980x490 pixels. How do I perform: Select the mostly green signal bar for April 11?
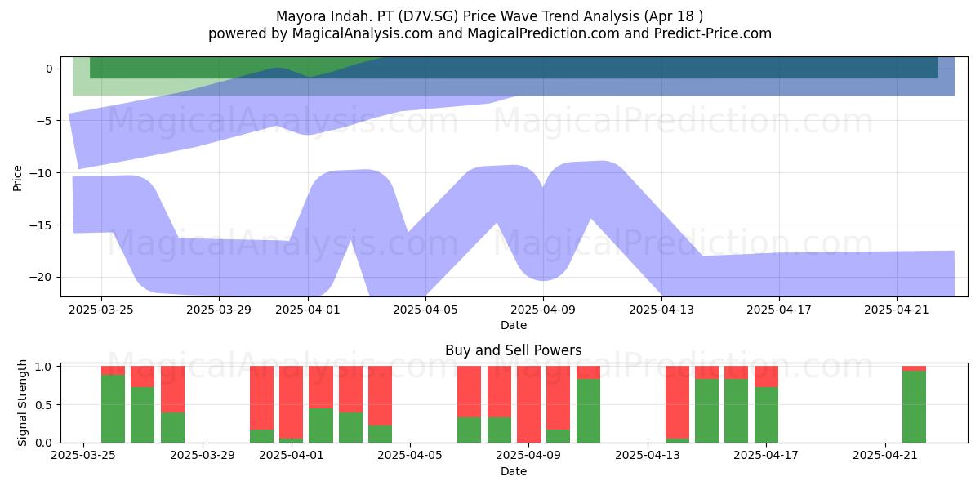tap(588, 404)
